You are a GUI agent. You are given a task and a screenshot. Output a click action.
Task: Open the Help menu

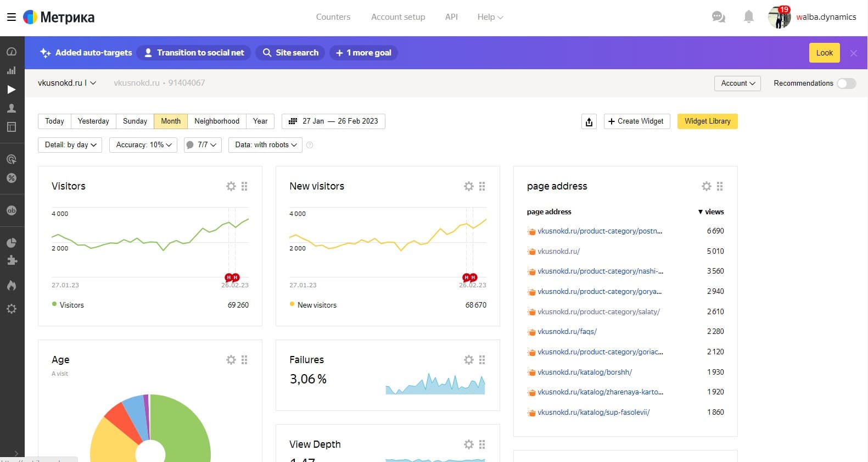[x=490, y=17]
